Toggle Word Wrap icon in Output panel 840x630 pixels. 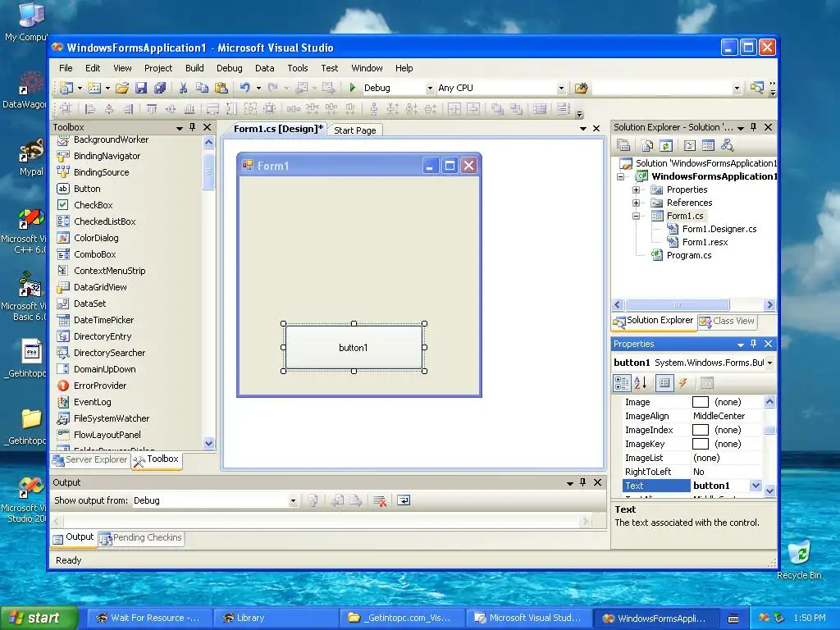[404, 500]
